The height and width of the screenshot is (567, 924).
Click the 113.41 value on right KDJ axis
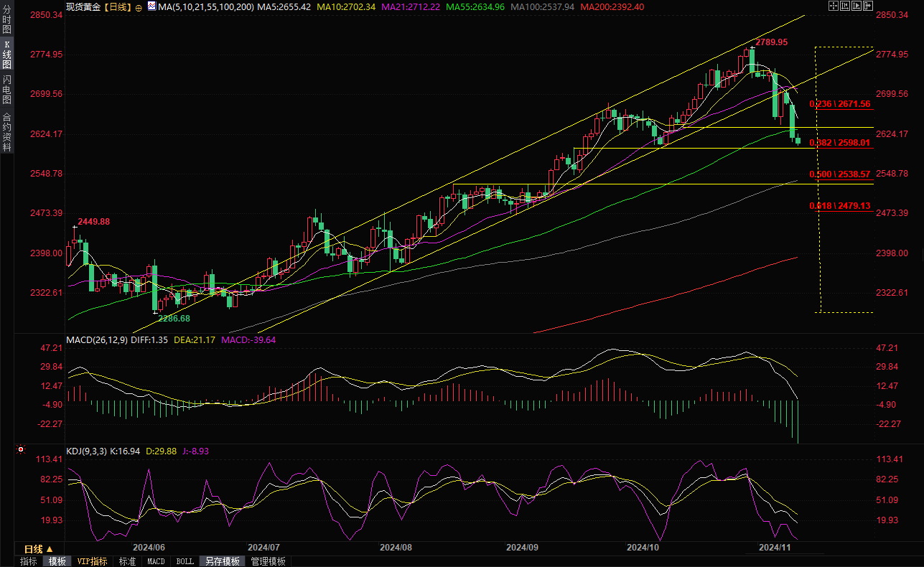pos(890,459)
